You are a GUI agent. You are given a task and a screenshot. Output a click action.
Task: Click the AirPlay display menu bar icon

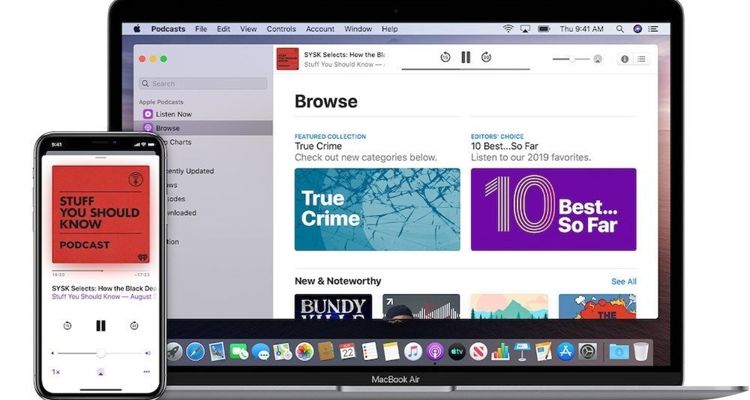pyautogui.click(x=525, y=29)
